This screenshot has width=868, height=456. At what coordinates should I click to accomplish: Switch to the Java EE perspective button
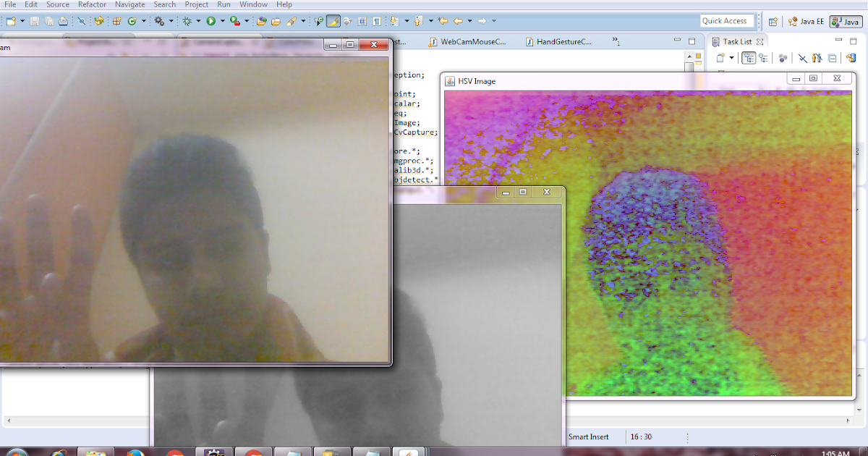tap(807, 21)
